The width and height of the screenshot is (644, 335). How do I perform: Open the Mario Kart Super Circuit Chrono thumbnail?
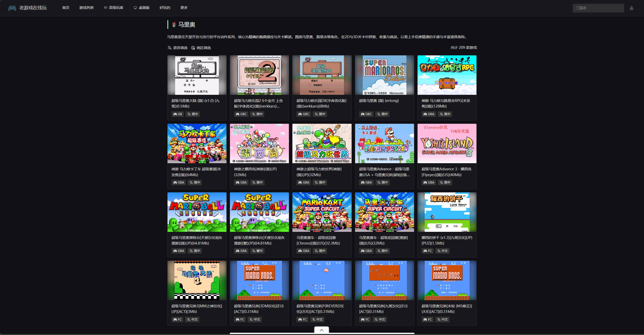(x=322, y=212)
